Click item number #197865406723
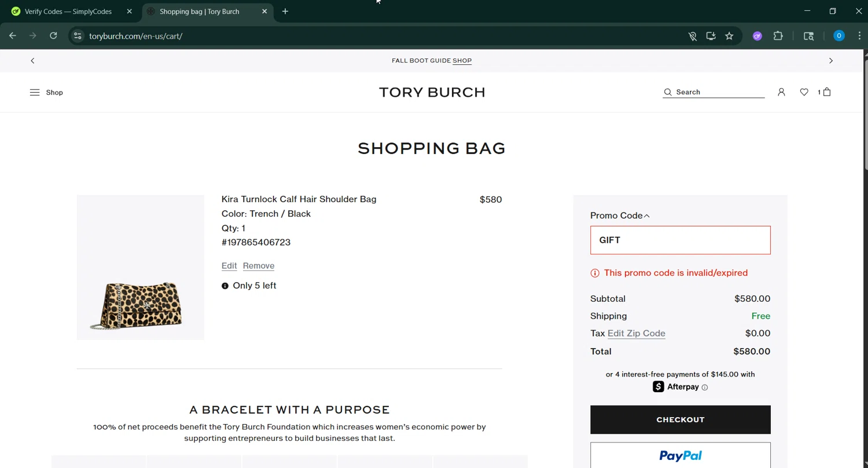 (x=256, y=243)
